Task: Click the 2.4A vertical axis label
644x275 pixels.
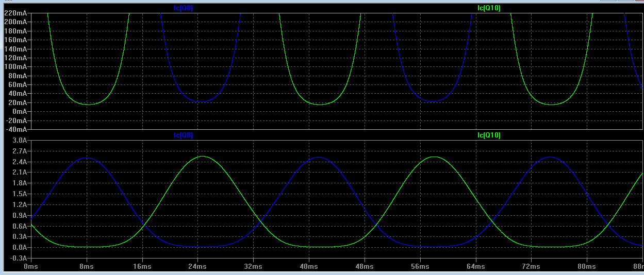Action: tap(20, 161)
